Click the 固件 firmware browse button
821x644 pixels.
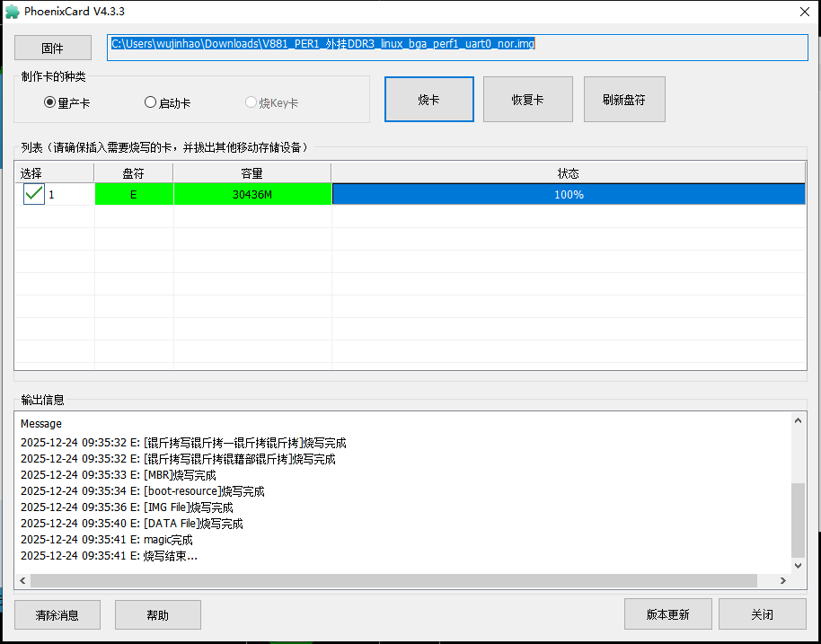tap(53, 49)
